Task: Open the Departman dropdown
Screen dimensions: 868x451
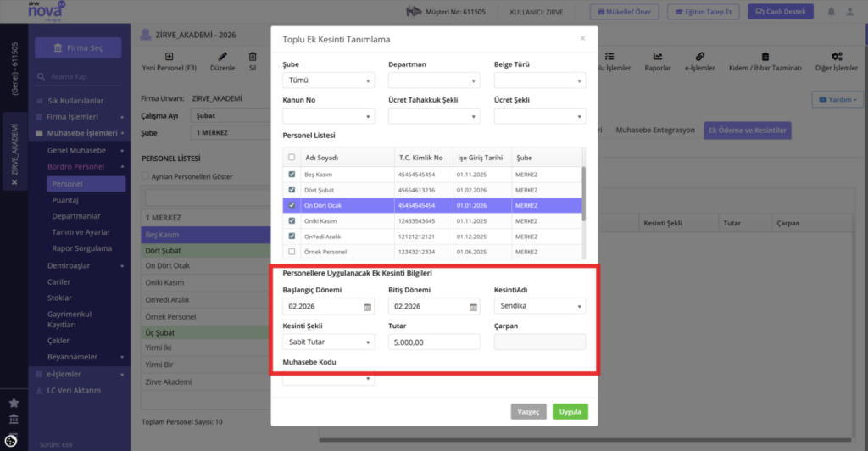Action: pyautogui.click(x=434, y=81)
